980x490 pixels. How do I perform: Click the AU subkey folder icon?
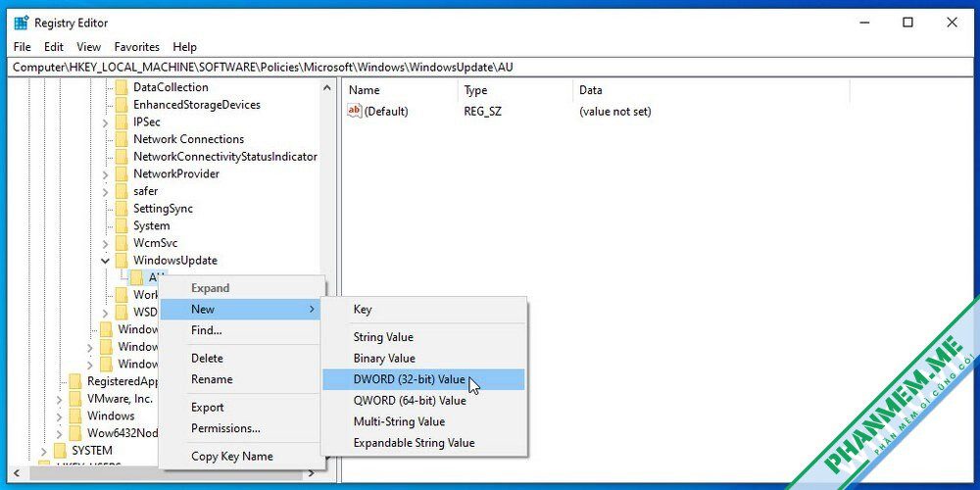point(136,277)
